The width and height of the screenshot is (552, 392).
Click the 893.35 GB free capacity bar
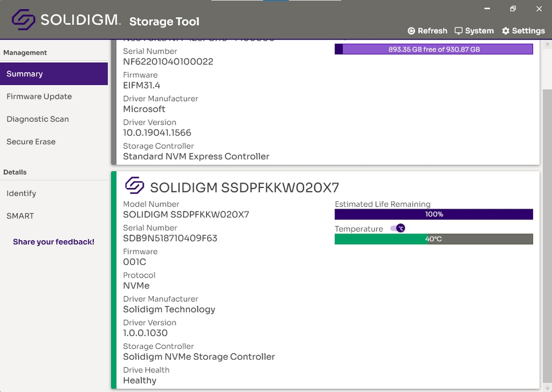pyautogui.click(x=434, y=49)
